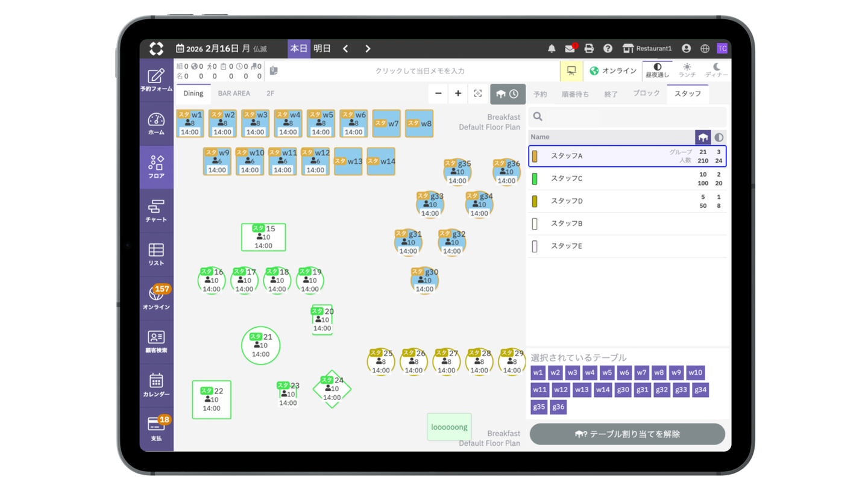
Task: Click selected table chip w14
Action: 603,390
